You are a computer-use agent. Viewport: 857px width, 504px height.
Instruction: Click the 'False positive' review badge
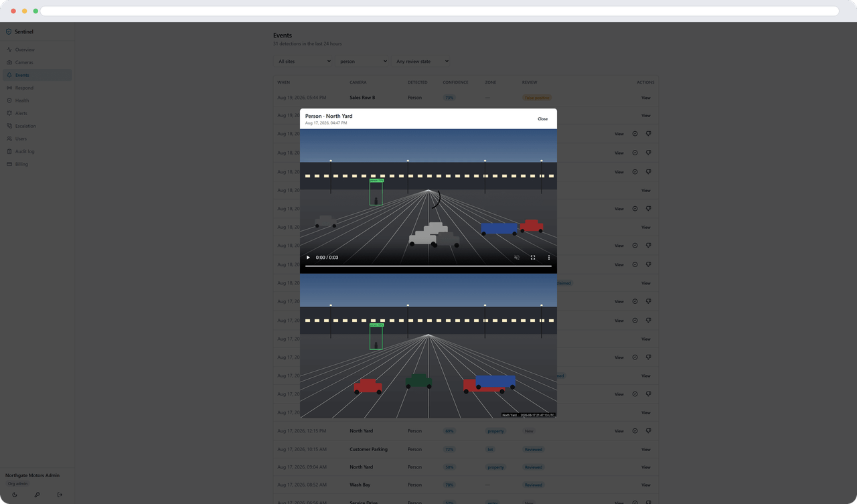pos(537,98)
